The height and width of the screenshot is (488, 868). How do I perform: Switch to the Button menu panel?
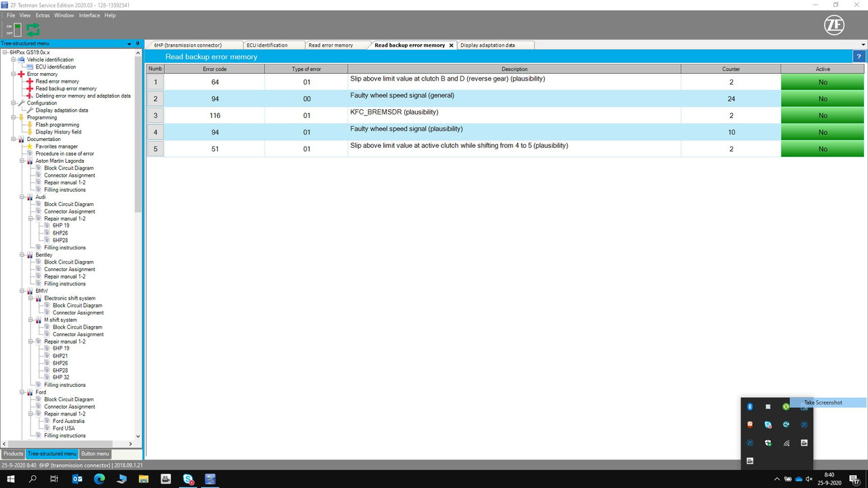click(x=95, y=453)
